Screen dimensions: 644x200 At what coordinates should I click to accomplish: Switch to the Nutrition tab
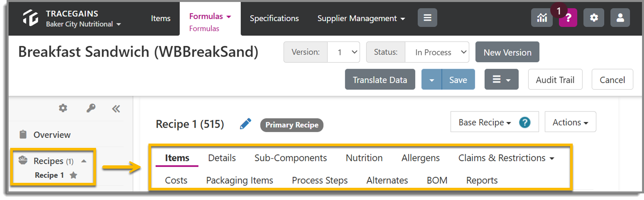tap(364, 158)
